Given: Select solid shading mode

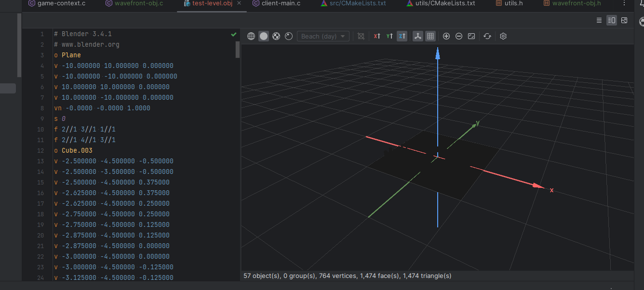Looking at the screenshot, I should 264,36.
